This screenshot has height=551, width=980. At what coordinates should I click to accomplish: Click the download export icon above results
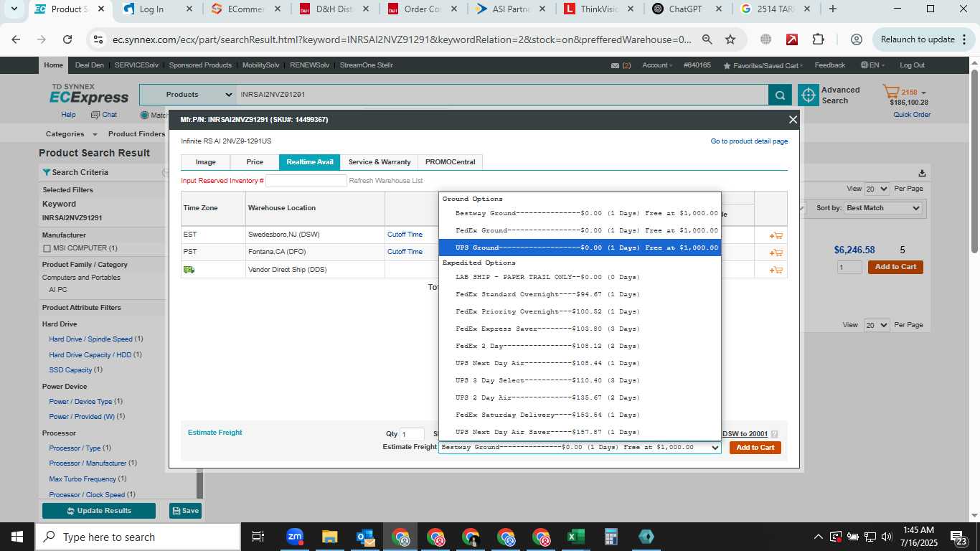click(922, 173)
